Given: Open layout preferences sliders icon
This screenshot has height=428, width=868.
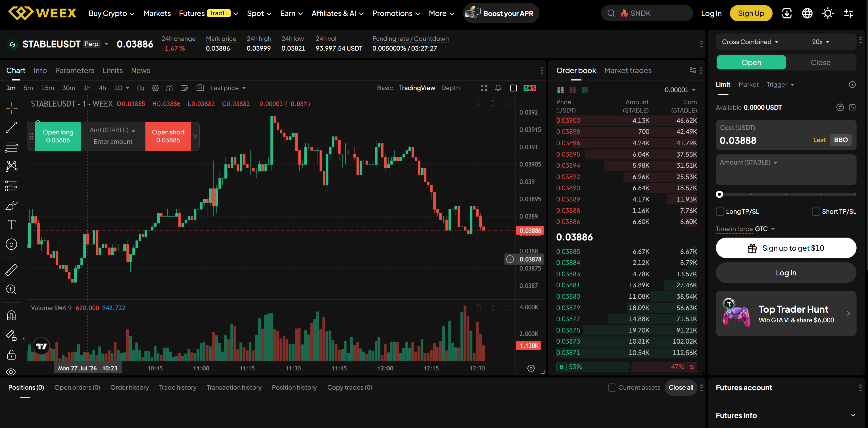Looking at the screenshot, I should (848, 13).
